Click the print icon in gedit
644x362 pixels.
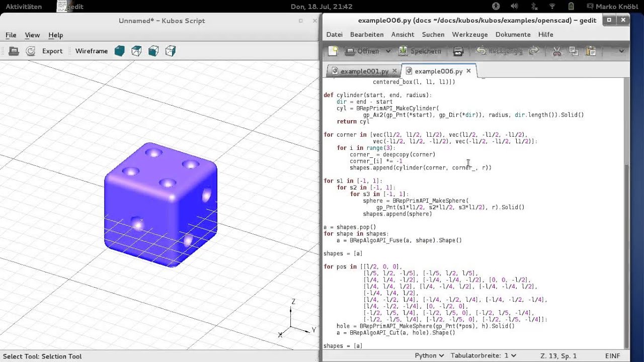tap(458, 51)
